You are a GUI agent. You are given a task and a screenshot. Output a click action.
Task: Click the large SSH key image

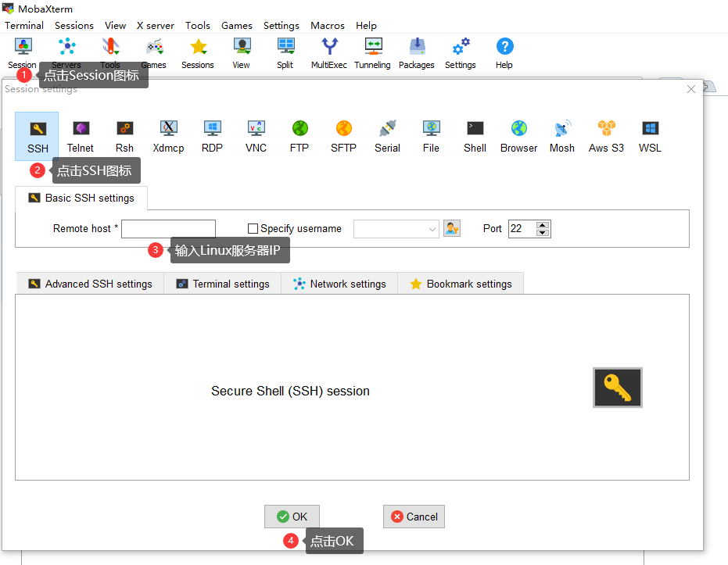pos(618,388)
